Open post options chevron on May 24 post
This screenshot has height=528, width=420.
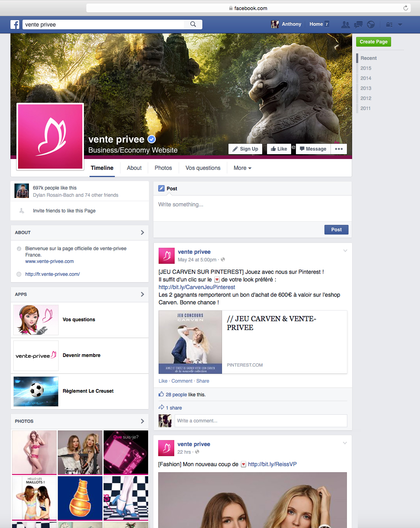(x=345, y=251)
